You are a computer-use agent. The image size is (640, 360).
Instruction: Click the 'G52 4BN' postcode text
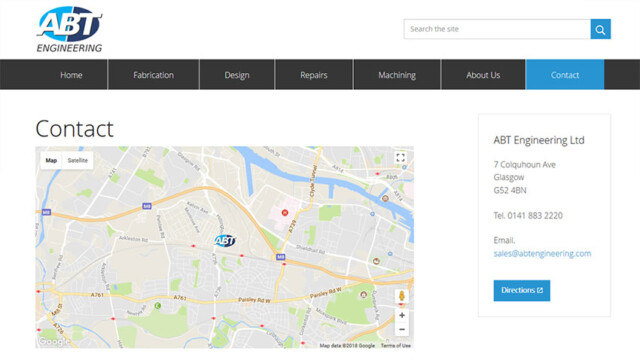510,190
